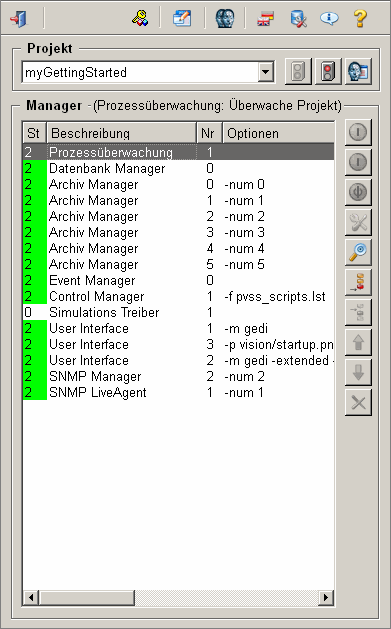Click the Beschreibung column header
The height and width of the screenshot is (629, 391).
point(122,133)
